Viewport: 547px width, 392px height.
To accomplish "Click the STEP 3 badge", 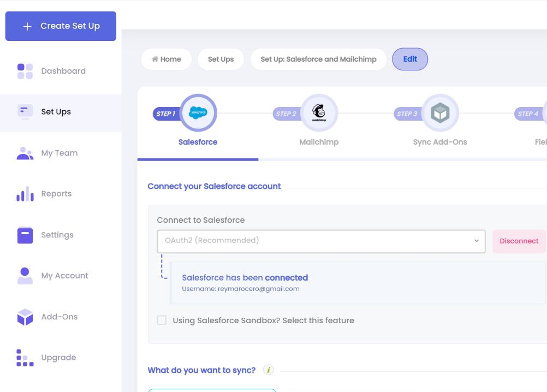I will click(x=407, y=114).
